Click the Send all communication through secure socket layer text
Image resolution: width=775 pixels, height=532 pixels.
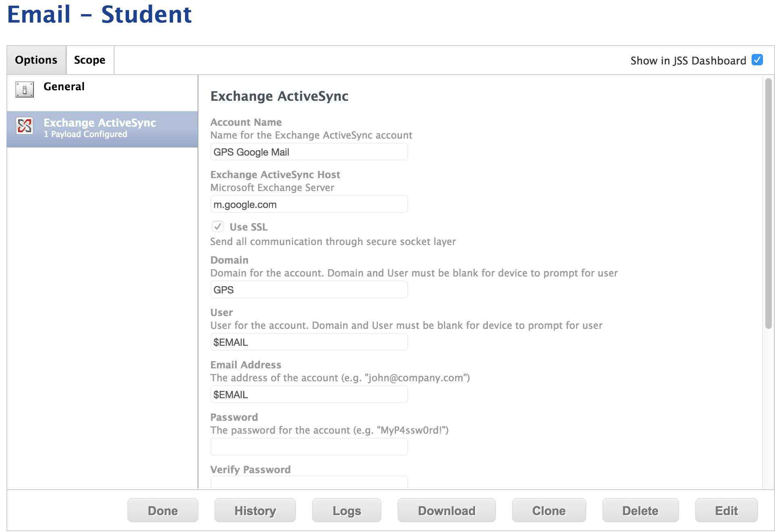click(x=333, y=242)
